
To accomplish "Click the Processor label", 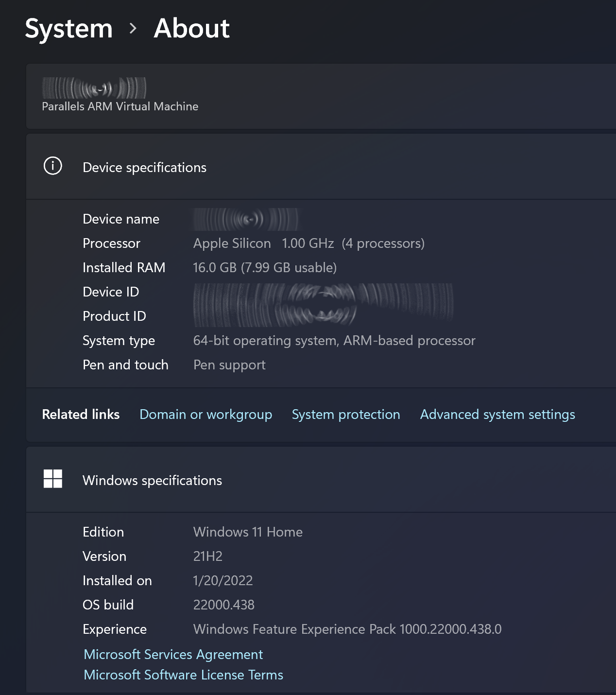I will pos(111,243).
